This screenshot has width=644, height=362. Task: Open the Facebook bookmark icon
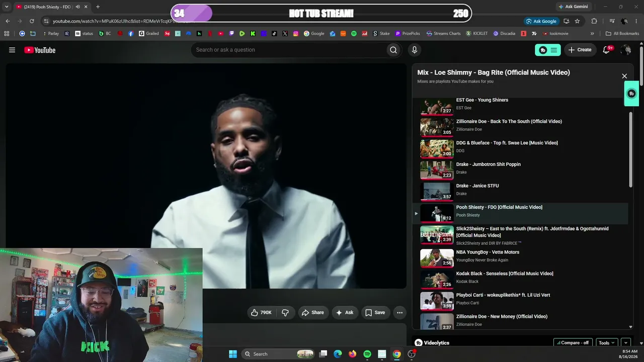click(131, 34)
